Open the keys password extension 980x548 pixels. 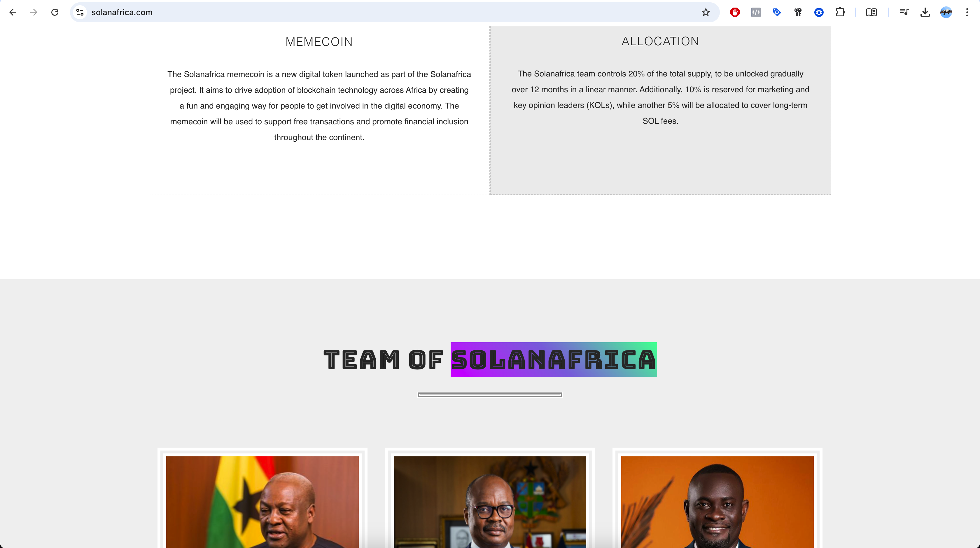[x=798, y=12]
